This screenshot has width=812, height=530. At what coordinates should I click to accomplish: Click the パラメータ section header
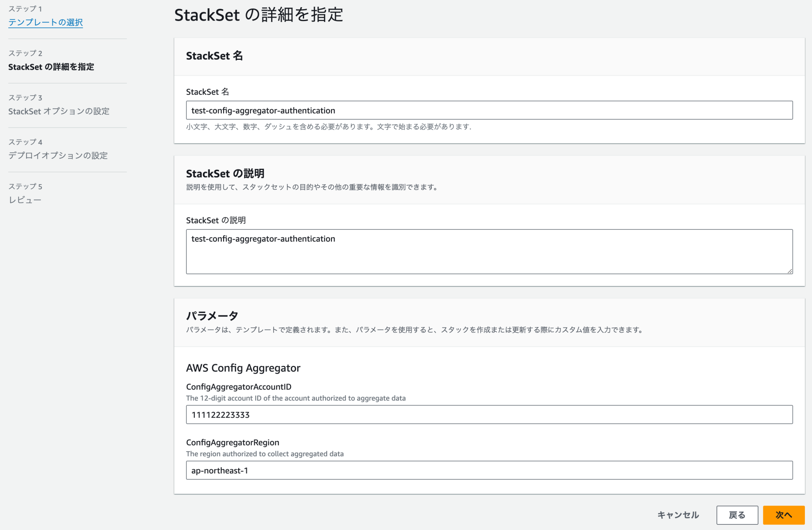pos(212,315)
